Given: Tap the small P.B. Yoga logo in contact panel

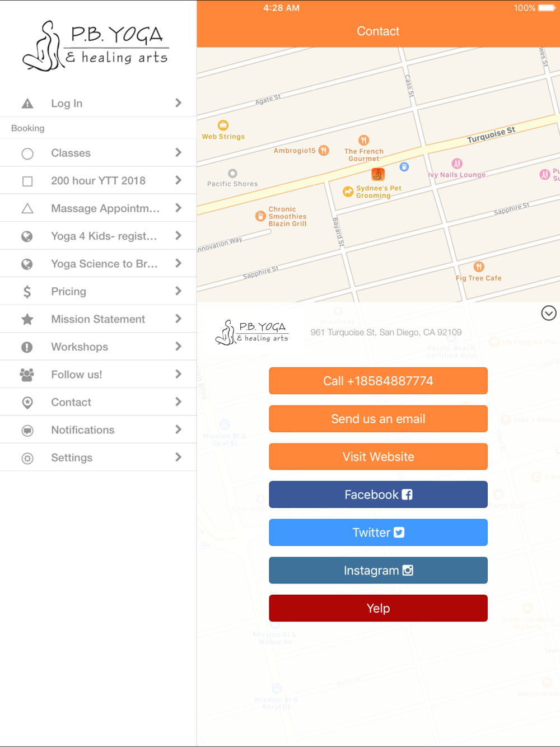Looking at the screenshot, I should [x=252, y=332].
